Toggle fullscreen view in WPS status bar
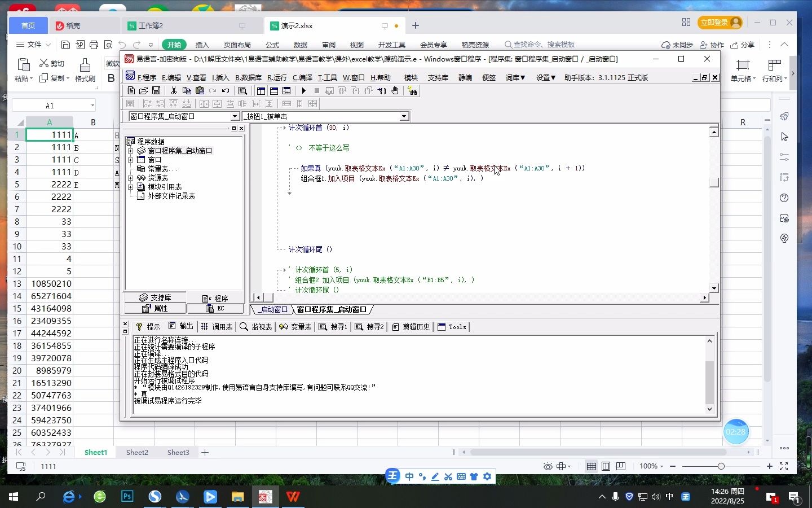 click(784, 466)
